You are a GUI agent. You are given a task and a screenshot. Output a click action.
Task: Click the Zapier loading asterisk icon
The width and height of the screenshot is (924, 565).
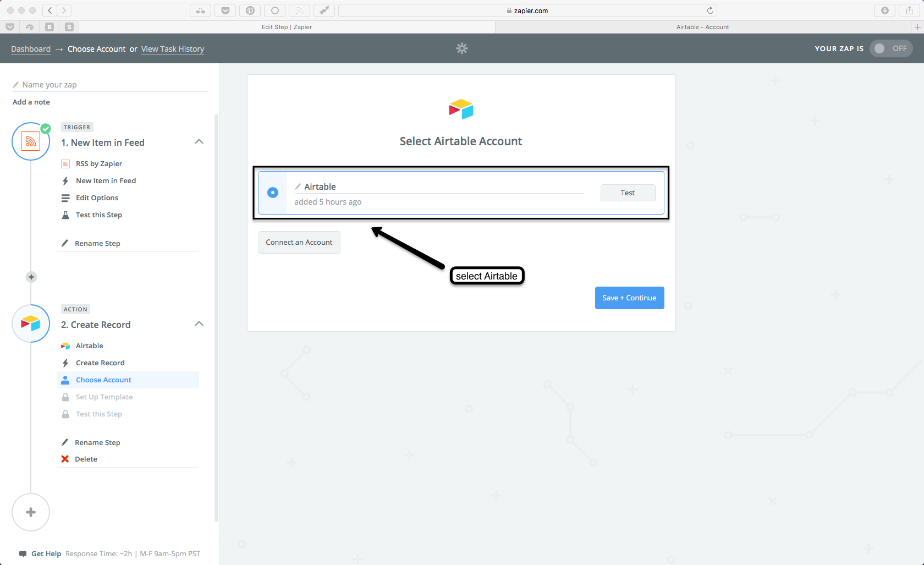coord(462,48)
